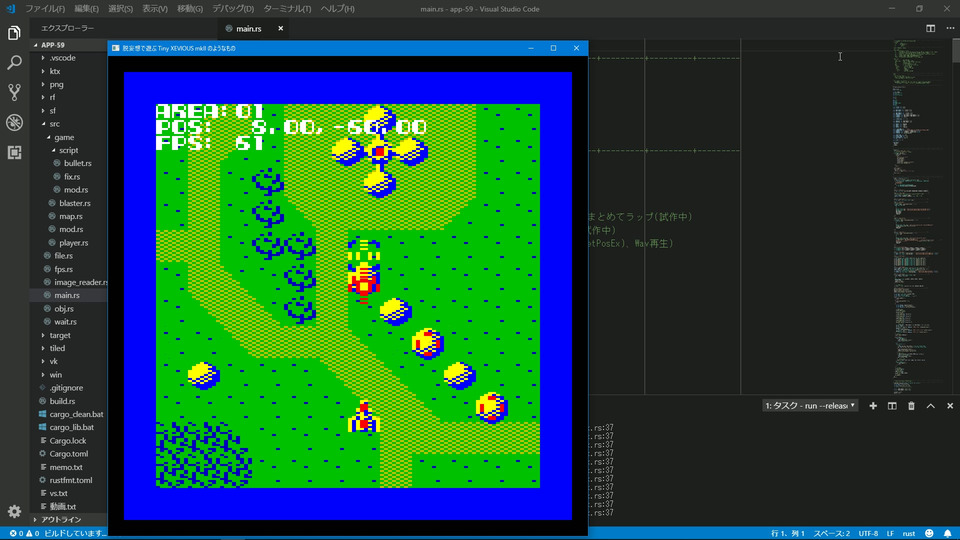Change indentation via スペース: 2
The height and width of the screenshot is (540, 960).
click(x=831, y=533)
